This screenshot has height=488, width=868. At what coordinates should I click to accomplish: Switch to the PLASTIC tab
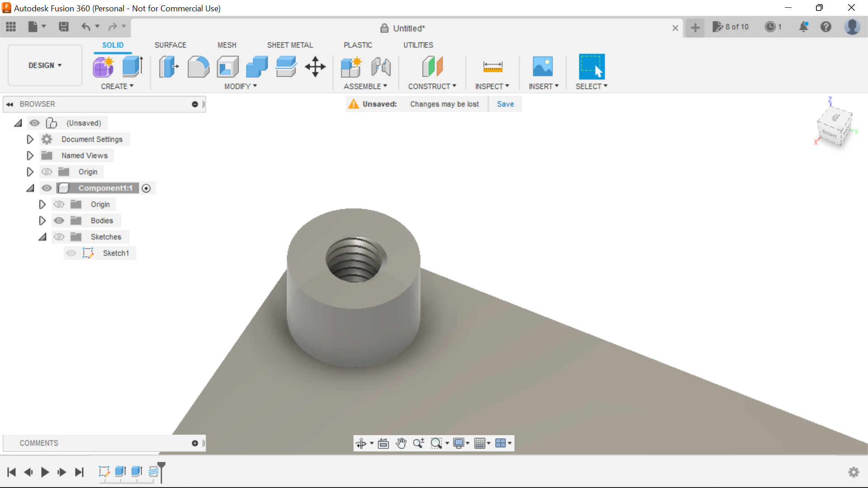[358, 45]
